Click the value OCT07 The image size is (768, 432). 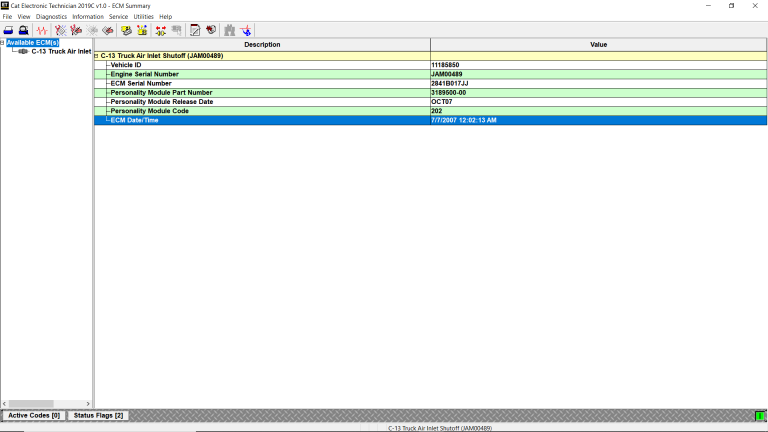click(441, 102)
